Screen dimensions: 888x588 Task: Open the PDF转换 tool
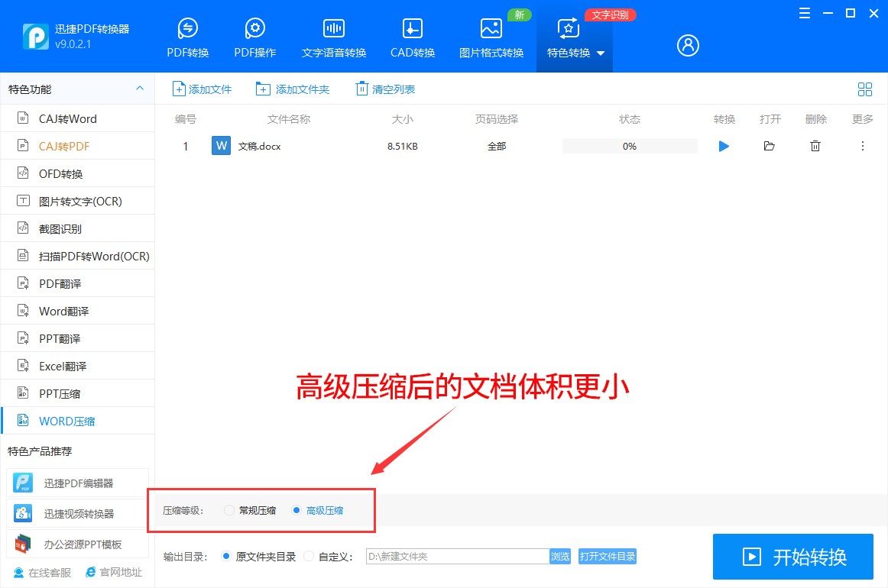187,34
